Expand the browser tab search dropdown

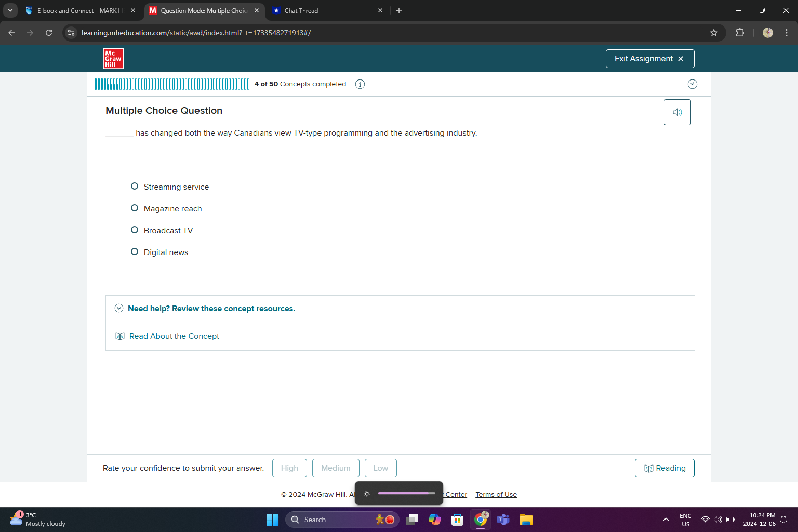coord(10,10)
